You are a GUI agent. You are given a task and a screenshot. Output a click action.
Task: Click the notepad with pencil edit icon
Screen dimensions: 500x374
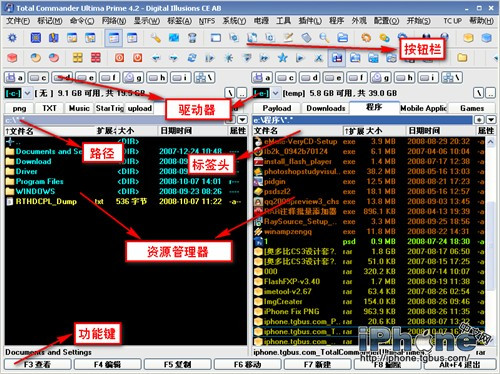288,38
